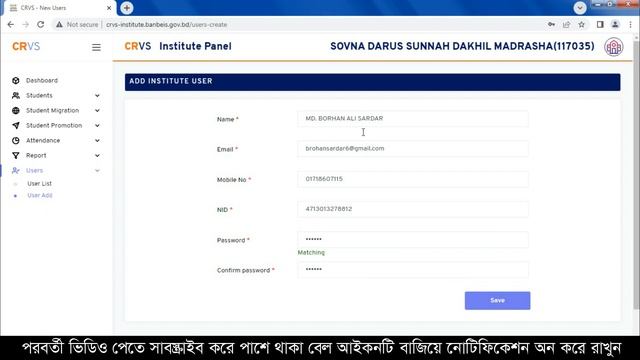Open a new browser tab
Image resolution: width=640 pixels, height=360 pixels.
(127, 8)
